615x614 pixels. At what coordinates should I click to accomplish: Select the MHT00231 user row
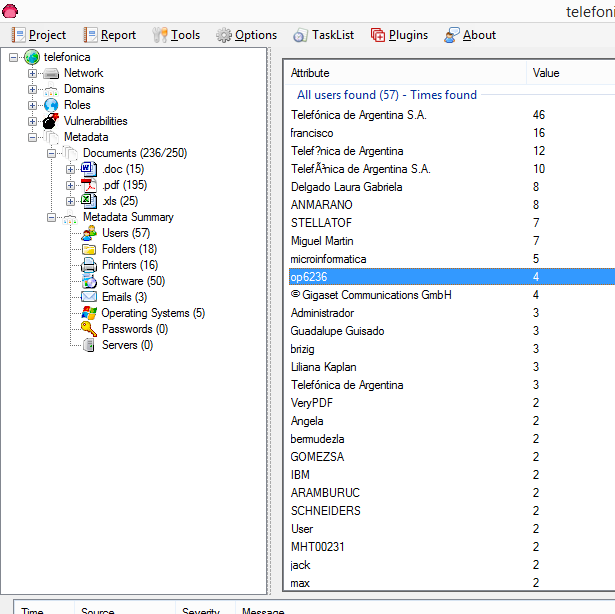point(452,547)
